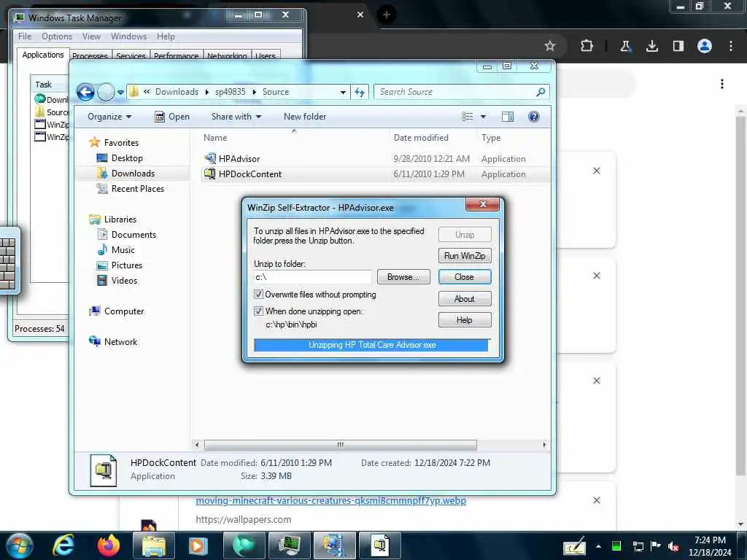Sort by the Type column header
747x560 pixels.
point(491,138)
